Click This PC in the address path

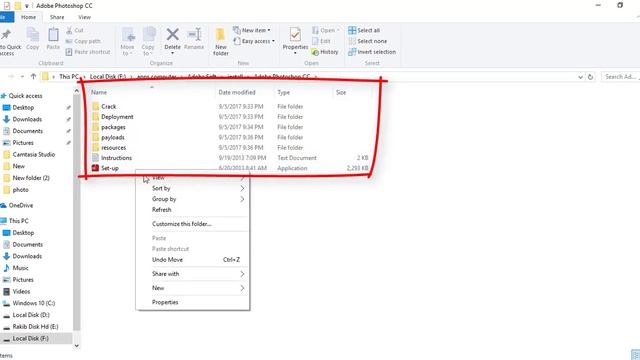pos(69,77)
